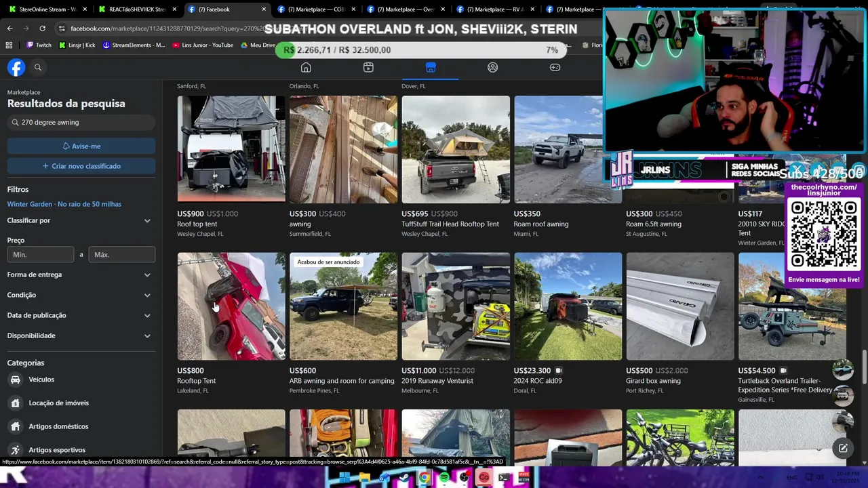
Task: Open Chrome apps grid in bookmarks bar
Action: point(9,45)
